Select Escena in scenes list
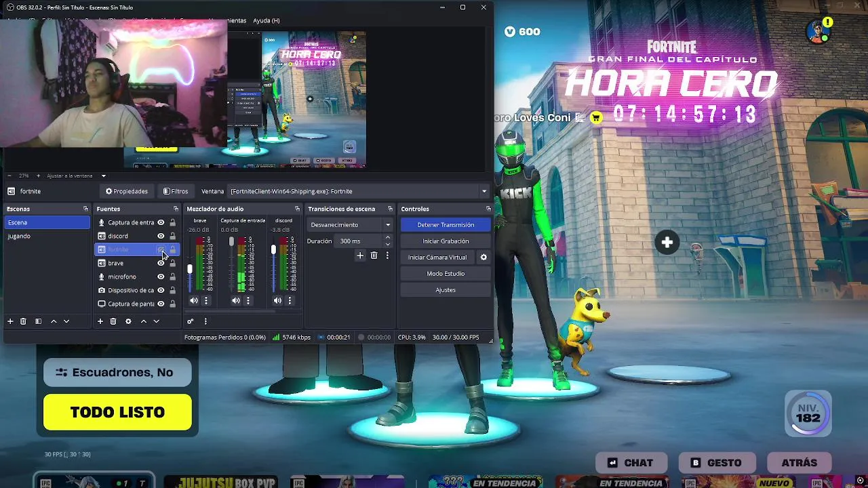Image resolution: width=868 pixels, height=488 pixels. (47, 222)
